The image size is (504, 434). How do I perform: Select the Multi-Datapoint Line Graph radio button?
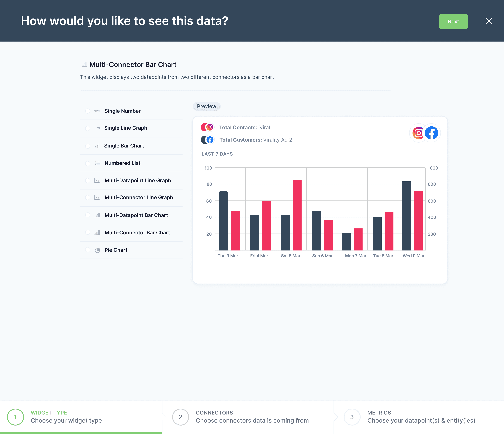[88, 180]
